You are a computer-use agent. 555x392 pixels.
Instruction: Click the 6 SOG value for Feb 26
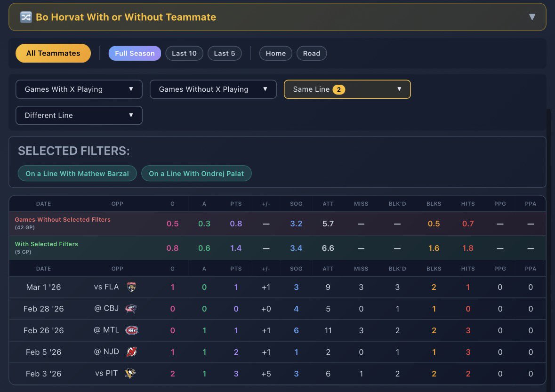point(296,330)
